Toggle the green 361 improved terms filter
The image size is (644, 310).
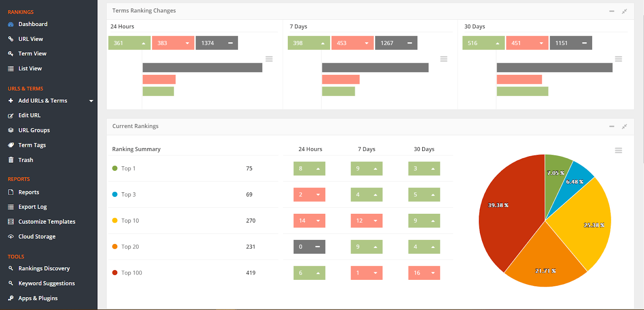[129, 43]
